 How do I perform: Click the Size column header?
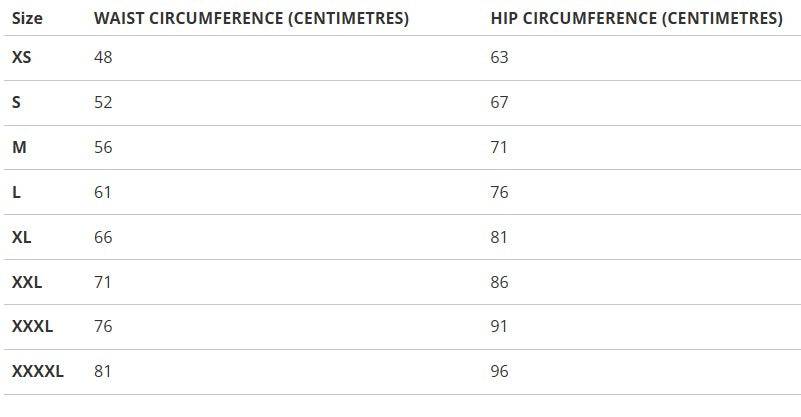(26, 18)
